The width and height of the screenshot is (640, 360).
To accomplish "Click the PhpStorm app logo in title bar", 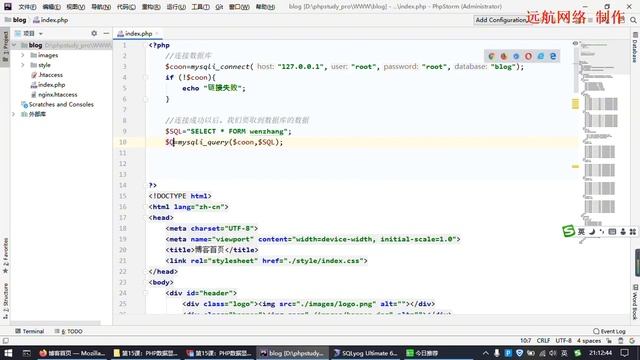I will click(8, 6).
